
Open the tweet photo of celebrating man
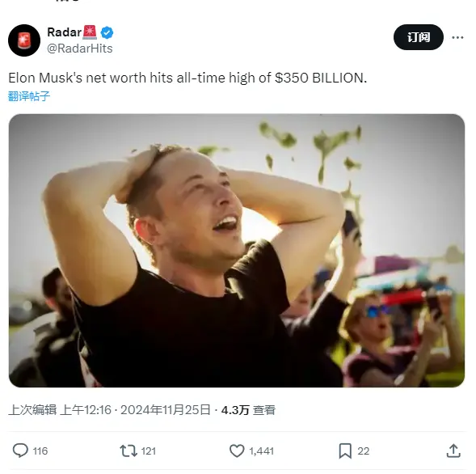[x=237, y=251]
